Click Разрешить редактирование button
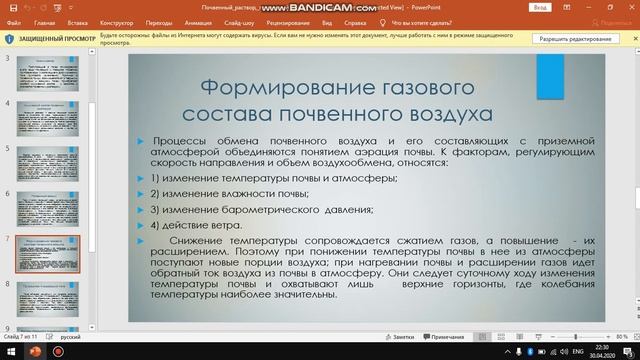 point(576,39)
